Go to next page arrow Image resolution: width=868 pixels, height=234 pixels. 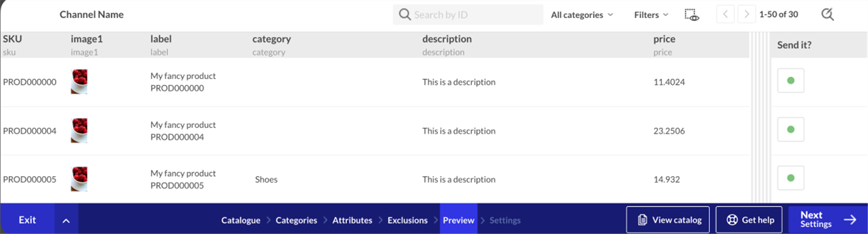[746, 14]
